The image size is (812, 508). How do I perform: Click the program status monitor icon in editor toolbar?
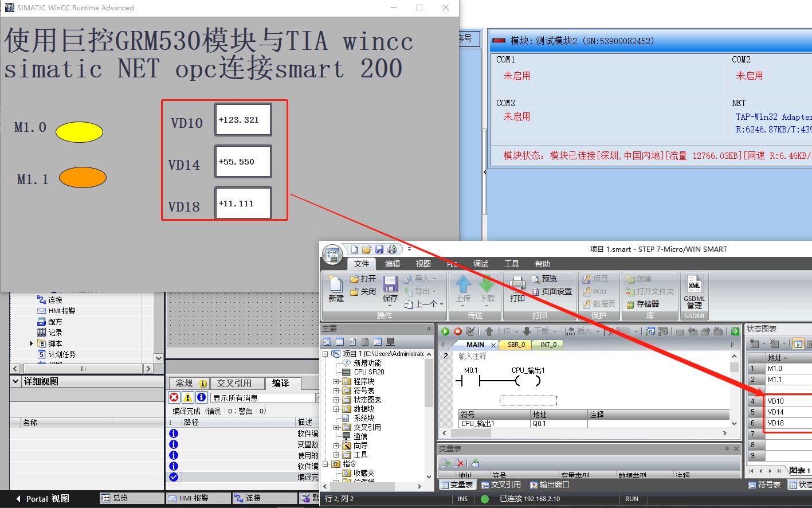(650, 331)
